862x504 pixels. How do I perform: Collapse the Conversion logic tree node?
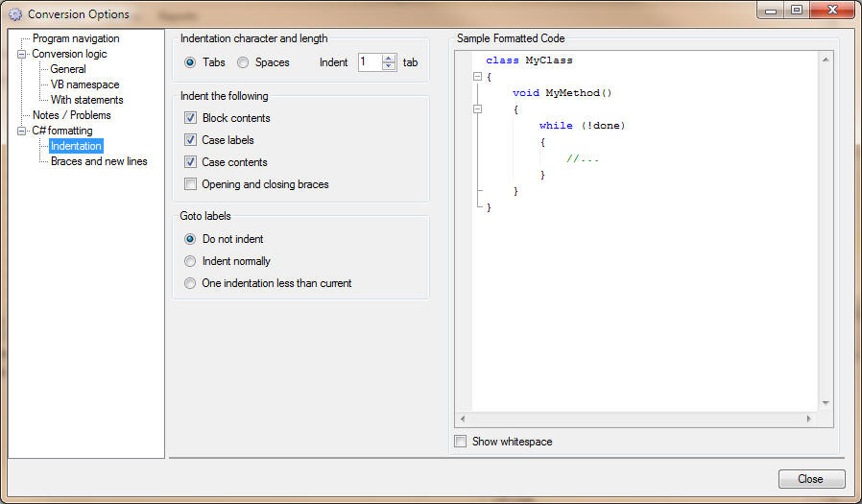point(22,55)
